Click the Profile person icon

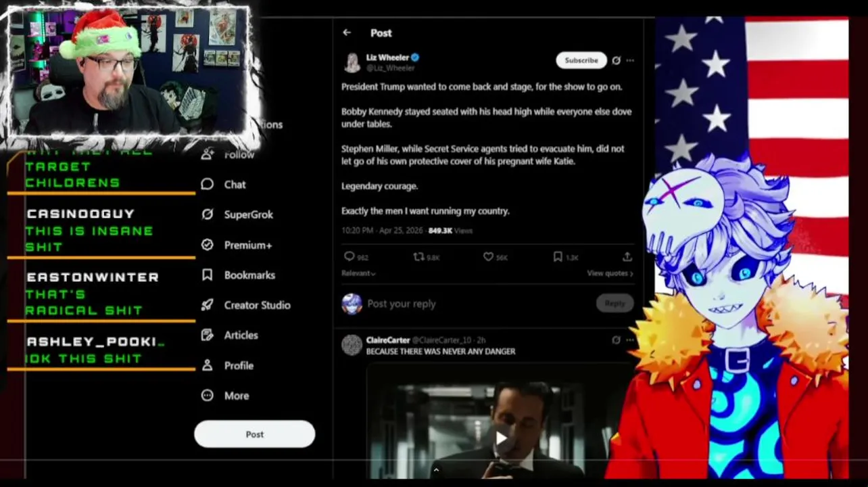[208, 365]
